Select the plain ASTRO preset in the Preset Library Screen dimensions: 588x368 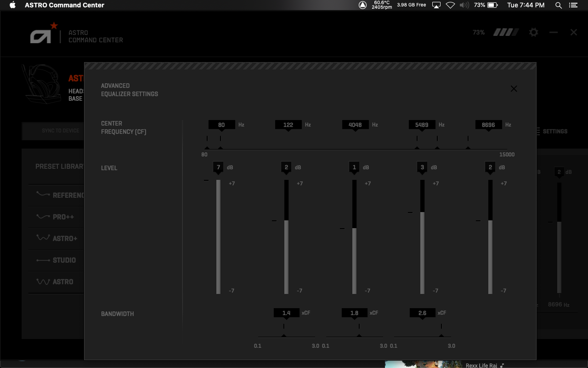tap(57, 282)
